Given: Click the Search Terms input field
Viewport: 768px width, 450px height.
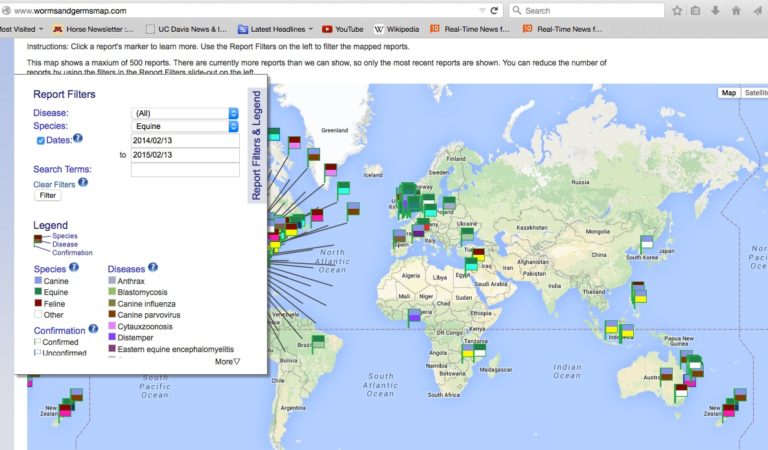Looking at the screenshot, I should [185, 170].
